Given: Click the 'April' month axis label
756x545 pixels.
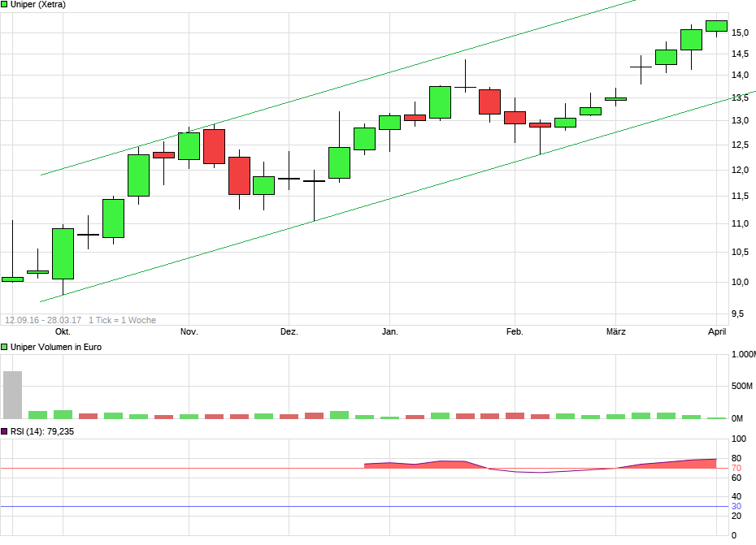Looking at the screenshot, I should (717, 331).
